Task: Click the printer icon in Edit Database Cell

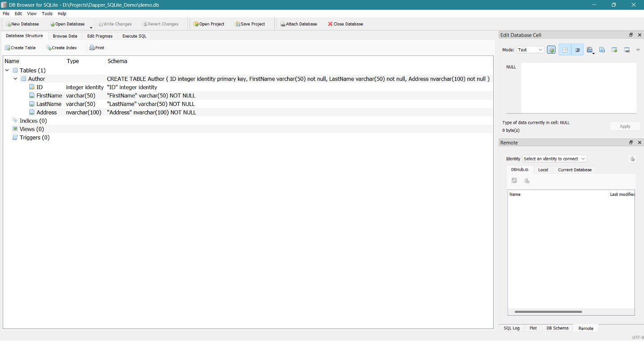Action: [589, 50]
